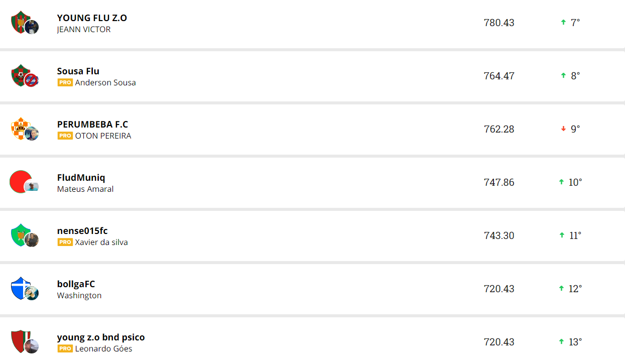This screenshot has width=625, height=364.
Task: Click Sousa Flu team shield icon
Action: tap(20, 74)
